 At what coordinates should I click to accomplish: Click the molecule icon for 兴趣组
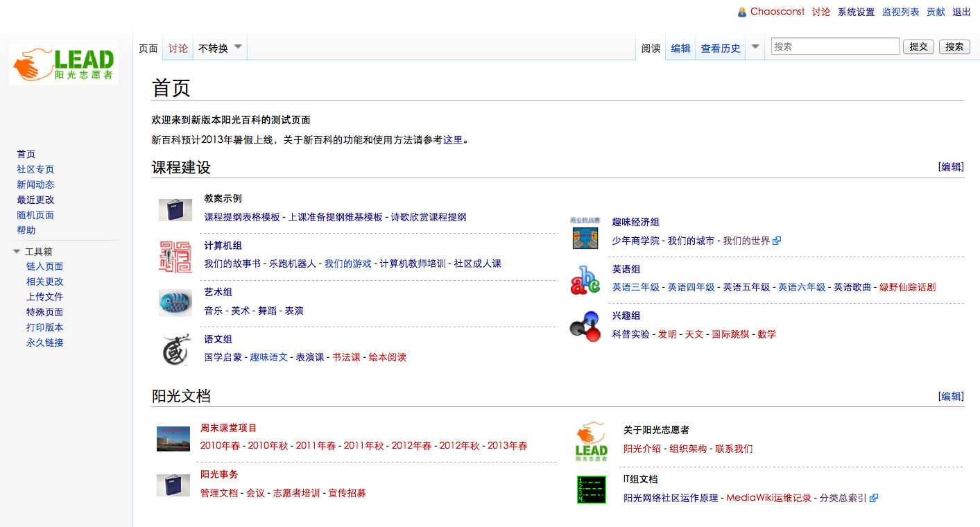(x=585, y=327)
